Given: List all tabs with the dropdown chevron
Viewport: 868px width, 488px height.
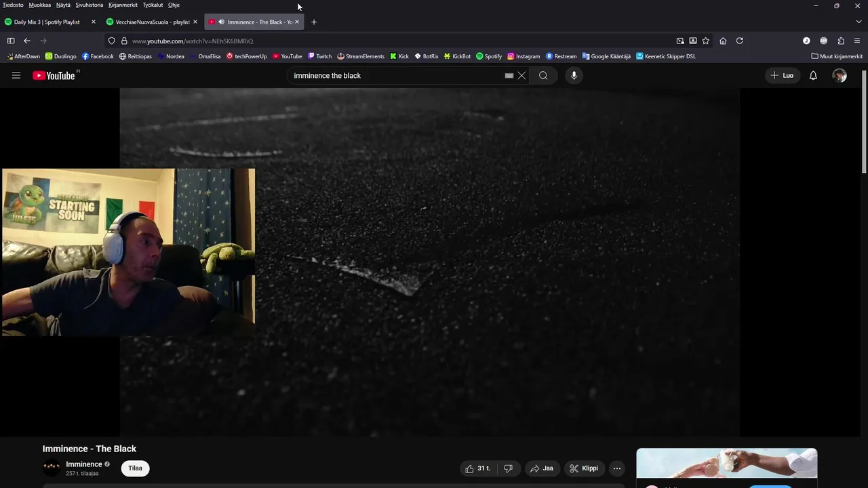Looking at the screenshot, I should pyautogui.click(x=859, y=22).
